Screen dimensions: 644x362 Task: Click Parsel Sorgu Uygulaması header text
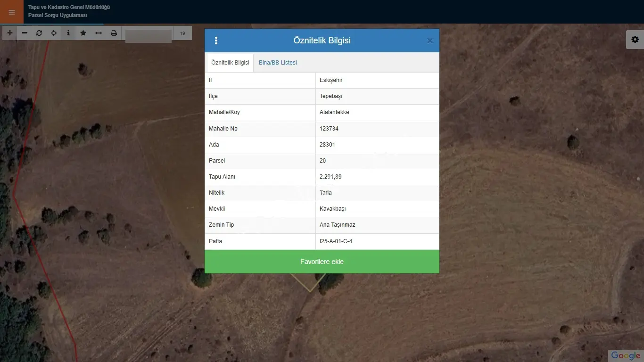(58, 16)
